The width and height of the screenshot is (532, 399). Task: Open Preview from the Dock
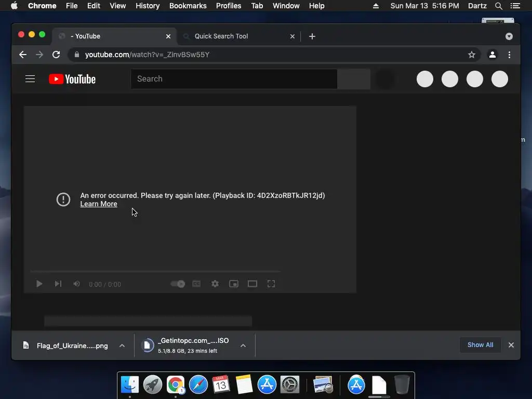(323, 385)
